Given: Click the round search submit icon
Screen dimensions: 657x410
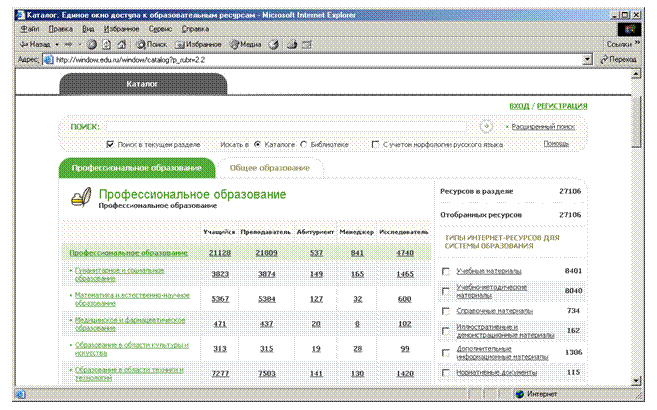Looking at the screenshot, I should 486,126.
